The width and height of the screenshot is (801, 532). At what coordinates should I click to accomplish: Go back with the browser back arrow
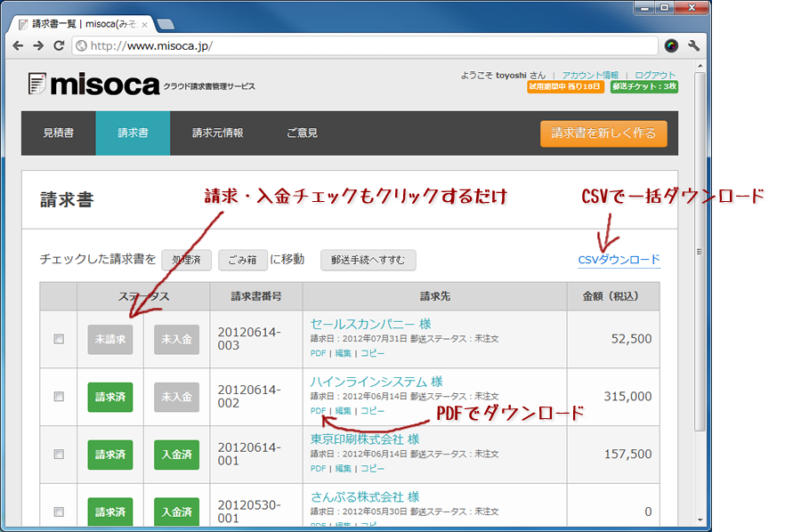(18, 46)
